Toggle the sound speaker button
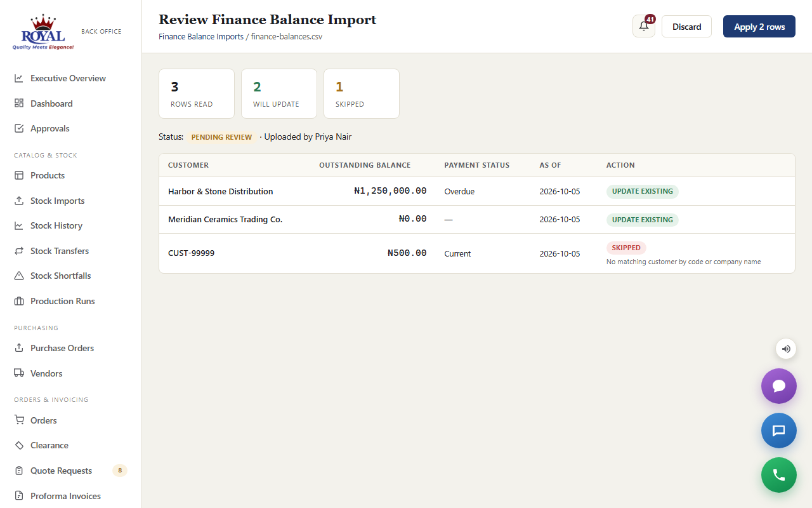Screen dimensions: 812x508 tap(786, 349)
